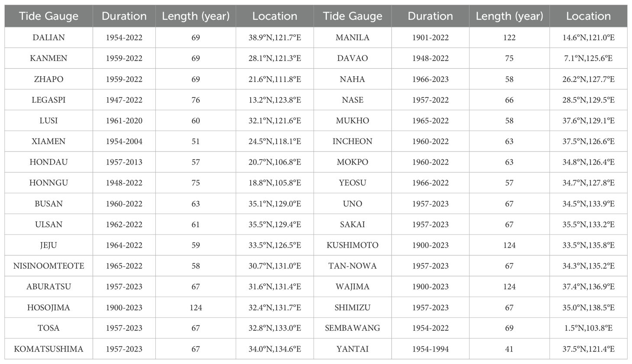632x364 pixels.
Task: Click the YANTAI tide gauge name
Action: [352, 349]
